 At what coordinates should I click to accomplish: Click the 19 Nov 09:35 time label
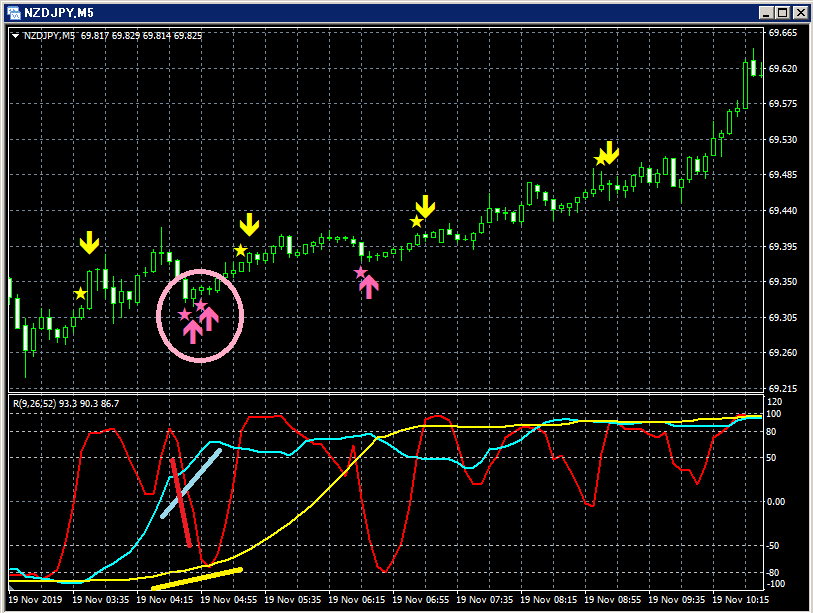(677, 600)
